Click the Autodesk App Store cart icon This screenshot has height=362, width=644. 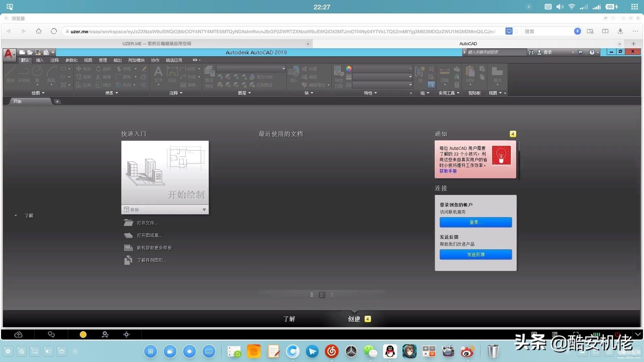580,52
